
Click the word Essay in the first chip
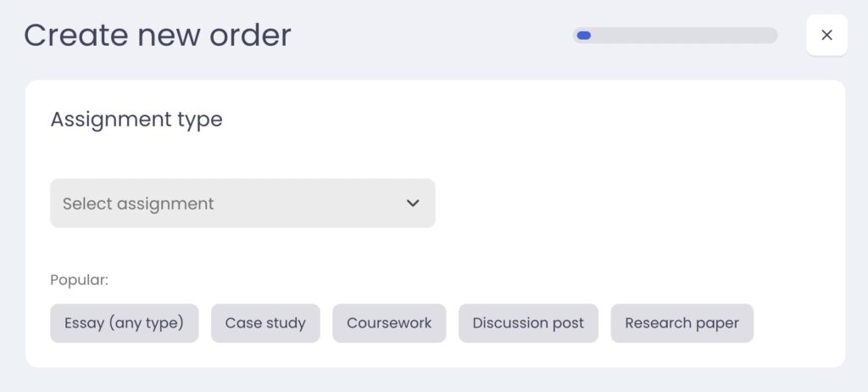pos(84,323)
